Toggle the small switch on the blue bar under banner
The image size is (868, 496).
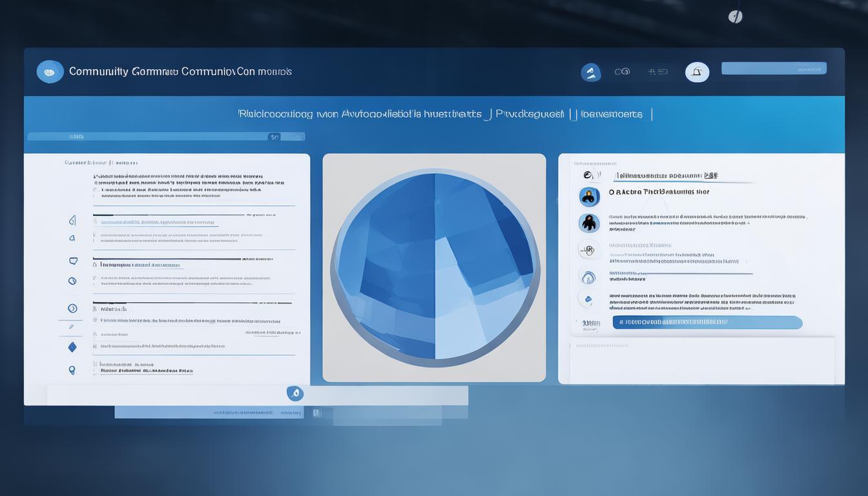[274, 137]
